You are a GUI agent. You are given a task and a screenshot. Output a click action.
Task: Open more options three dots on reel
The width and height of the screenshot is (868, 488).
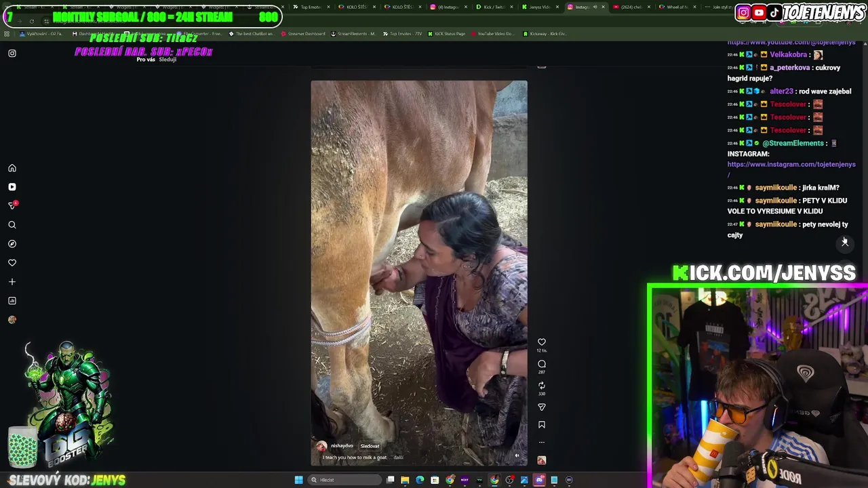click(x=542, y=443)
